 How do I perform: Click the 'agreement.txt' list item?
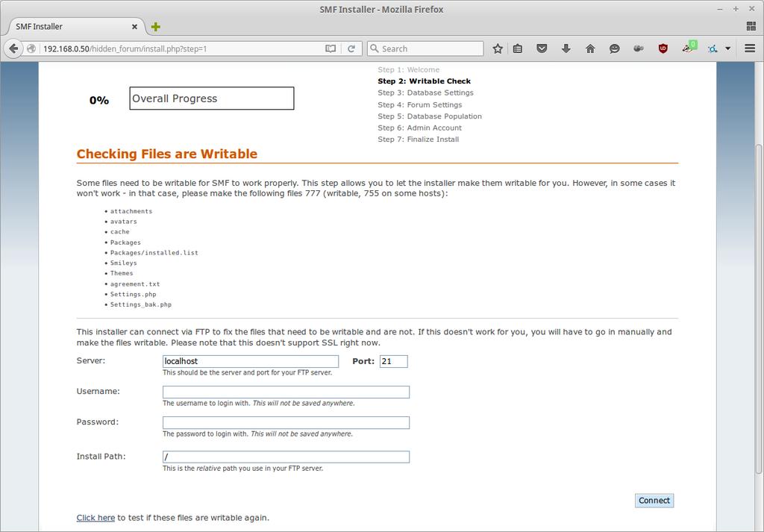coord(135,284)
